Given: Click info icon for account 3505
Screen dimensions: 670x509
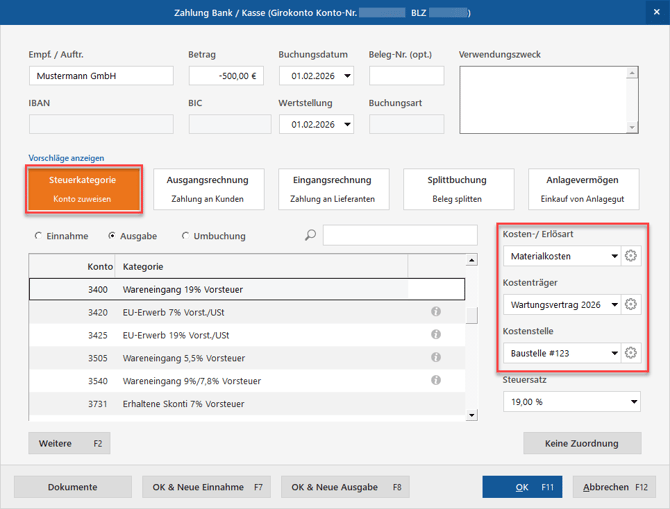Looking at the screenshot, I should pos(436,358).
